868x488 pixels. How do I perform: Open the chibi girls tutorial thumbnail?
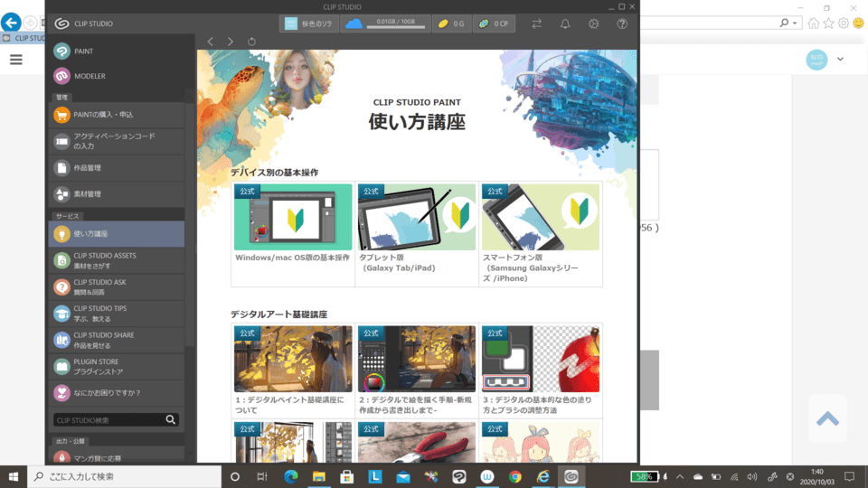tap(541, 442)
